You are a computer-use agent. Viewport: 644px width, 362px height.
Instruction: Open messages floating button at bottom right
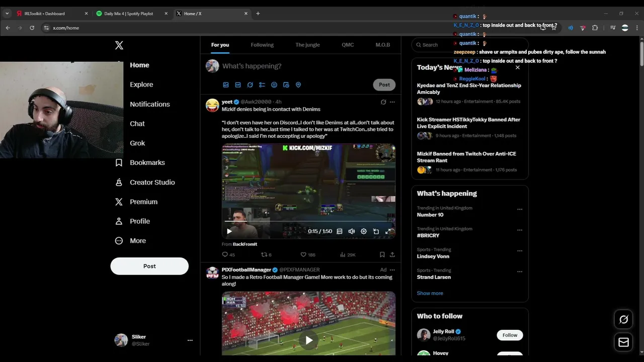point(624,342)
